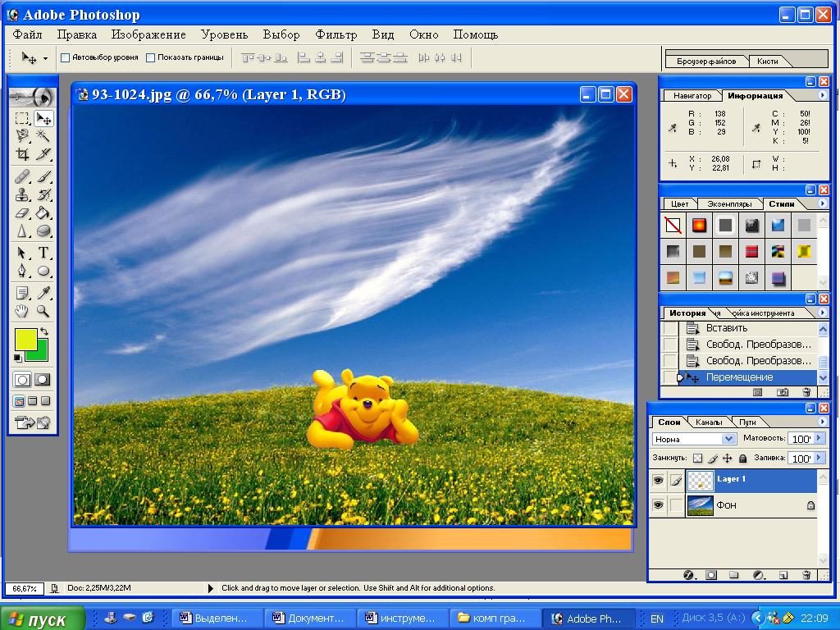
Task: Add layer style icon in Layers panel
Action: (689, 575)
